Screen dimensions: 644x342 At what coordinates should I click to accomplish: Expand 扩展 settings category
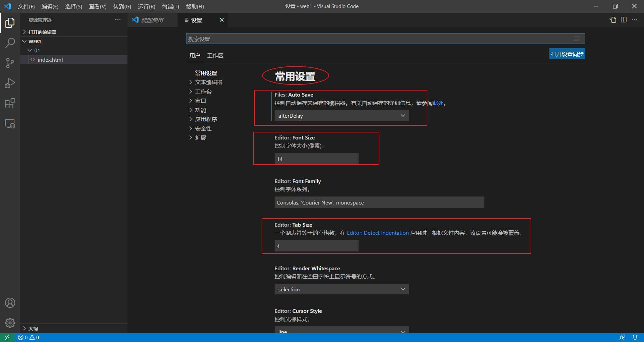tap(198, 137)
